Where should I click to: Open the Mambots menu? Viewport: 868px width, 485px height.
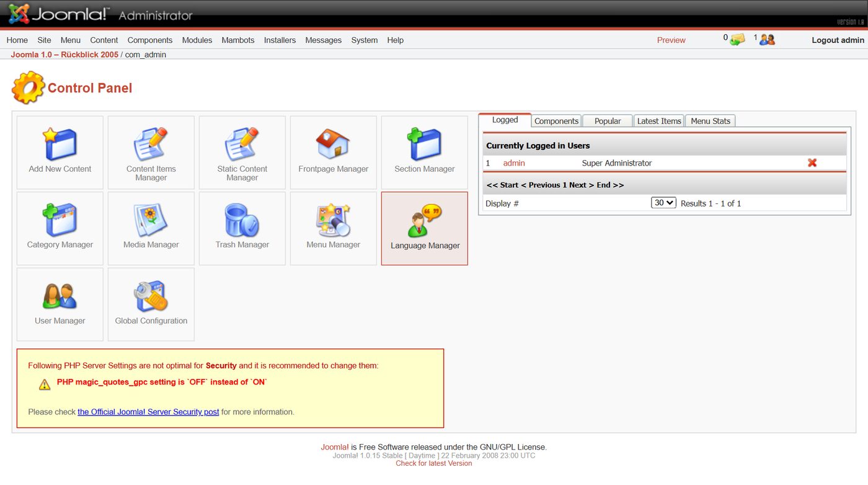(238, 40)
